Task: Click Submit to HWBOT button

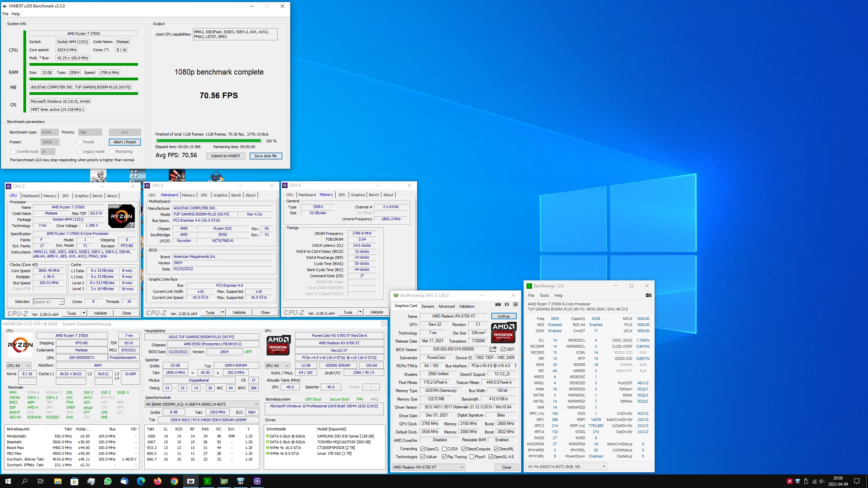Action: 225,156
